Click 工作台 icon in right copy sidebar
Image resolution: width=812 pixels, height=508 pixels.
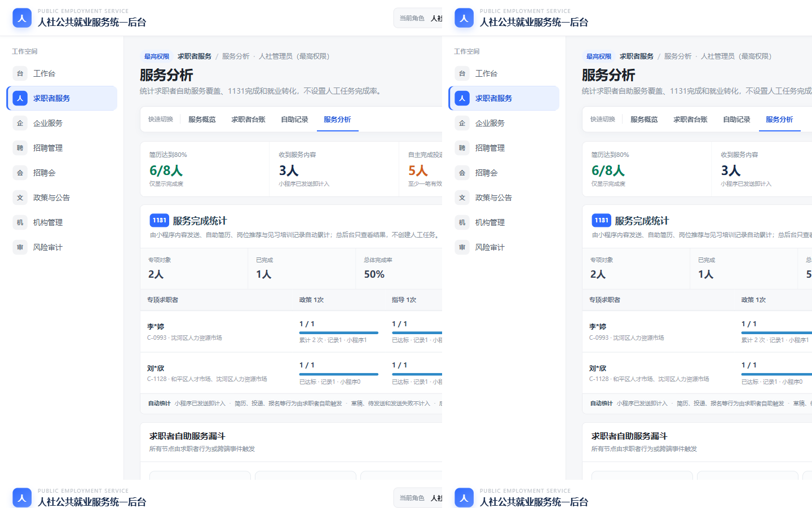462,73
